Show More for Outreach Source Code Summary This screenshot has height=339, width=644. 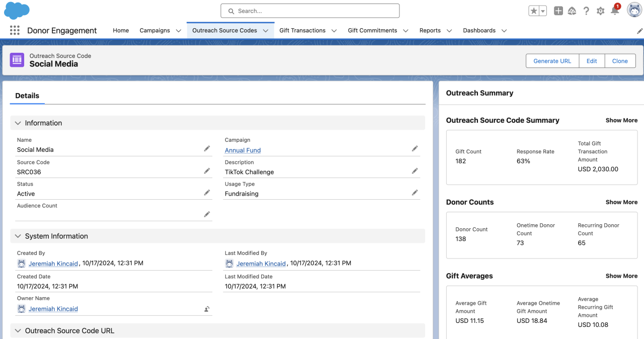621,120
